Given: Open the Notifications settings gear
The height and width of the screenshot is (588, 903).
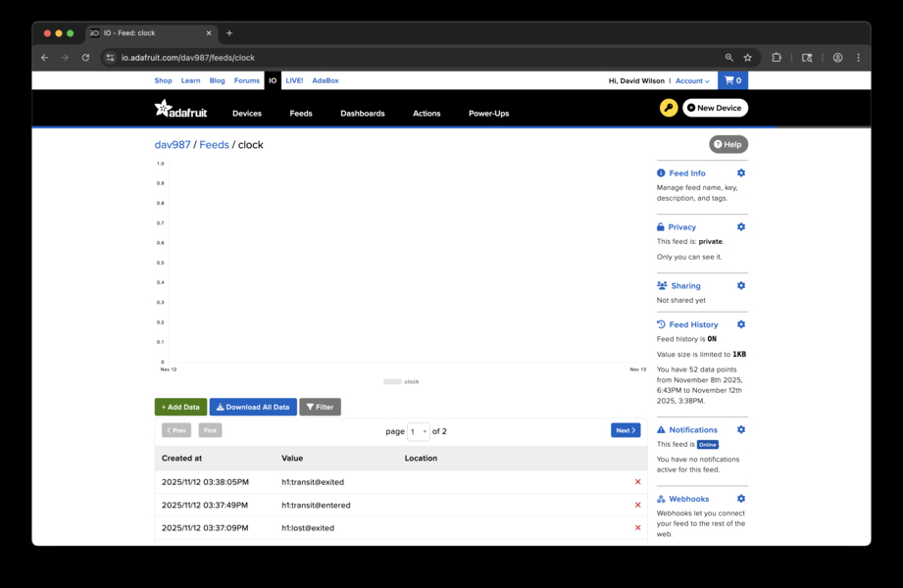Looking at the screenshot, I should (741, 429).
